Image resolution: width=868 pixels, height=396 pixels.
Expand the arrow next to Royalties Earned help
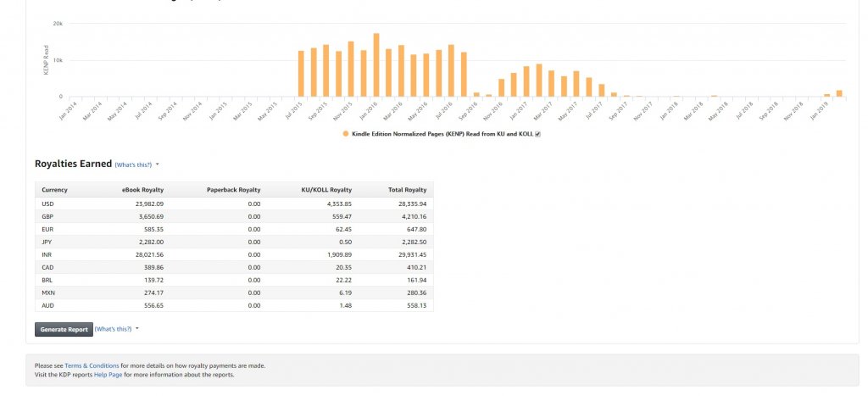pos(158,165)
